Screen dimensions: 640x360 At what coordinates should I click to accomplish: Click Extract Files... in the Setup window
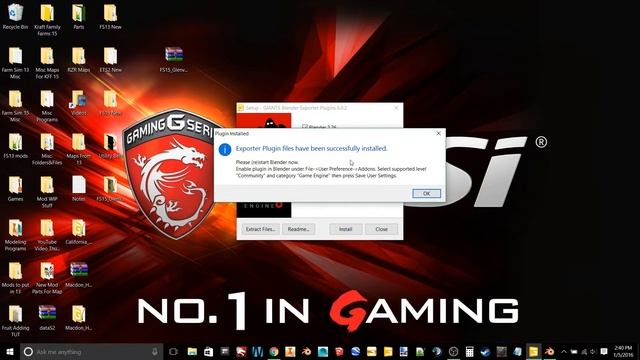[x=260, y=229]
